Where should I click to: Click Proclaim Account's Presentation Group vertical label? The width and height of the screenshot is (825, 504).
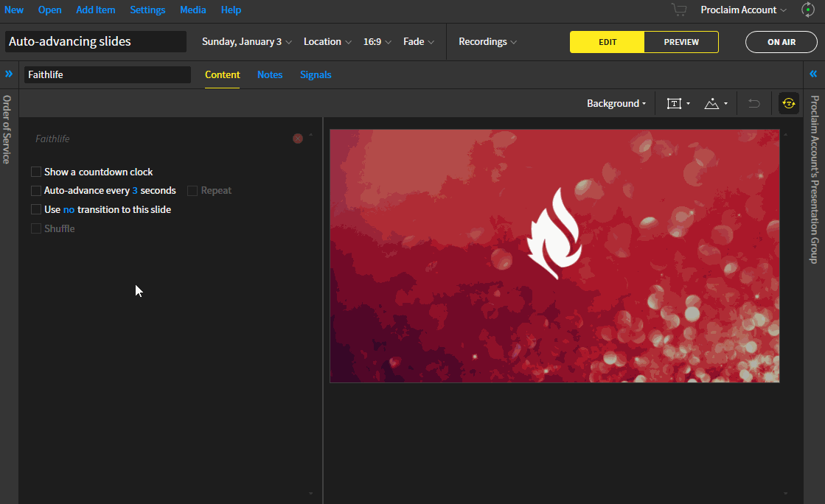815,179
